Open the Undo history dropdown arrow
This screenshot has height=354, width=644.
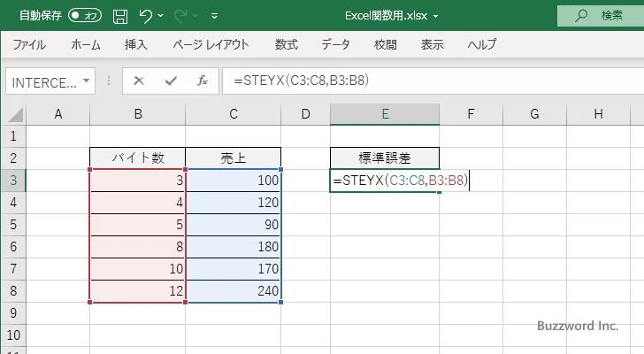(161, 16)
